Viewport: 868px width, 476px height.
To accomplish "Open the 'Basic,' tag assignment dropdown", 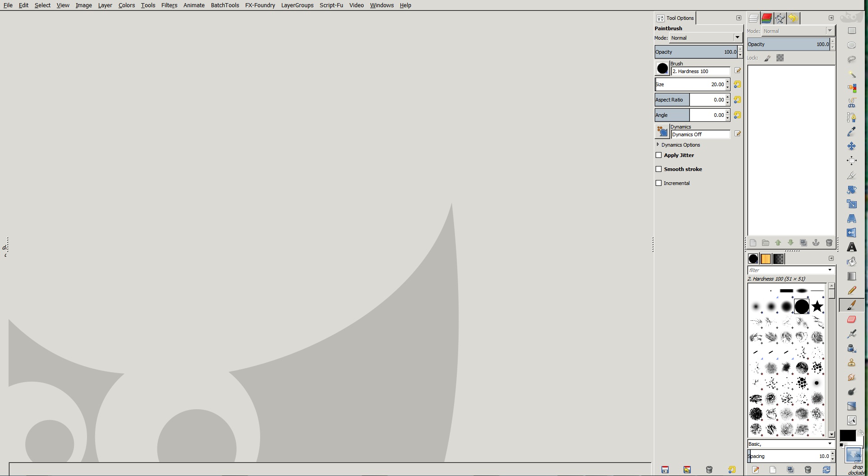I will (830, 444).
